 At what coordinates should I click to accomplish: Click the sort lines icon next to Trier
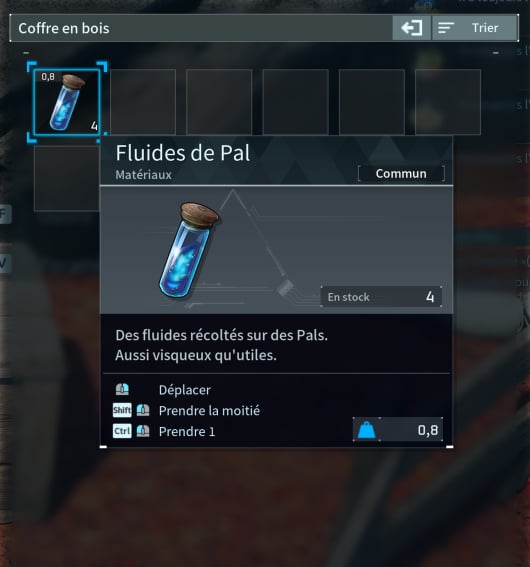[x=446, y=28]
